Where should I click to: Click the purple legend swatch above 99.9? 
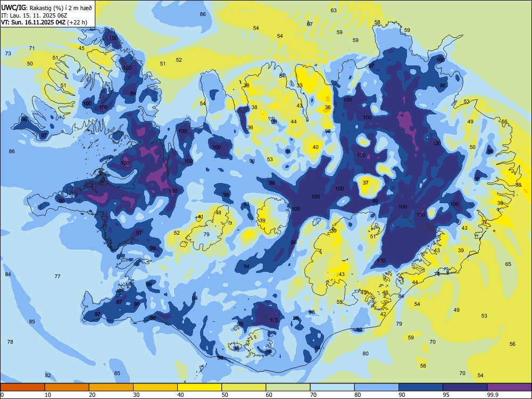(509, 387)
